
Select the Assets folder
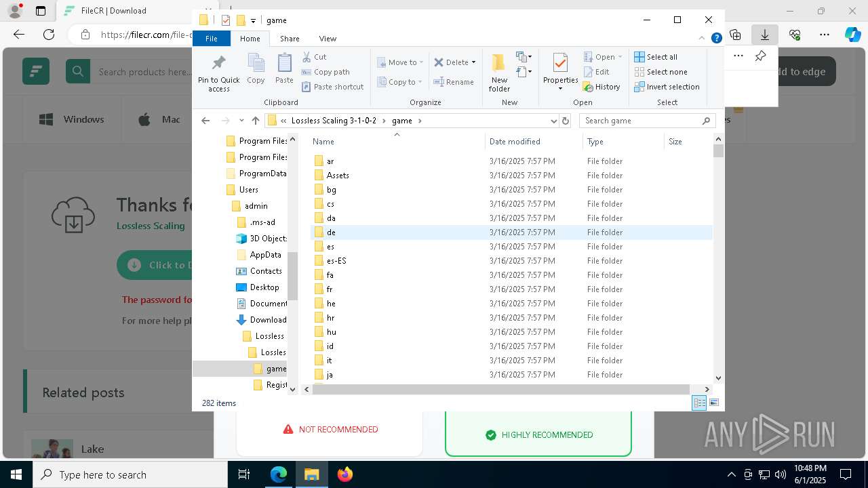point(337,176)
